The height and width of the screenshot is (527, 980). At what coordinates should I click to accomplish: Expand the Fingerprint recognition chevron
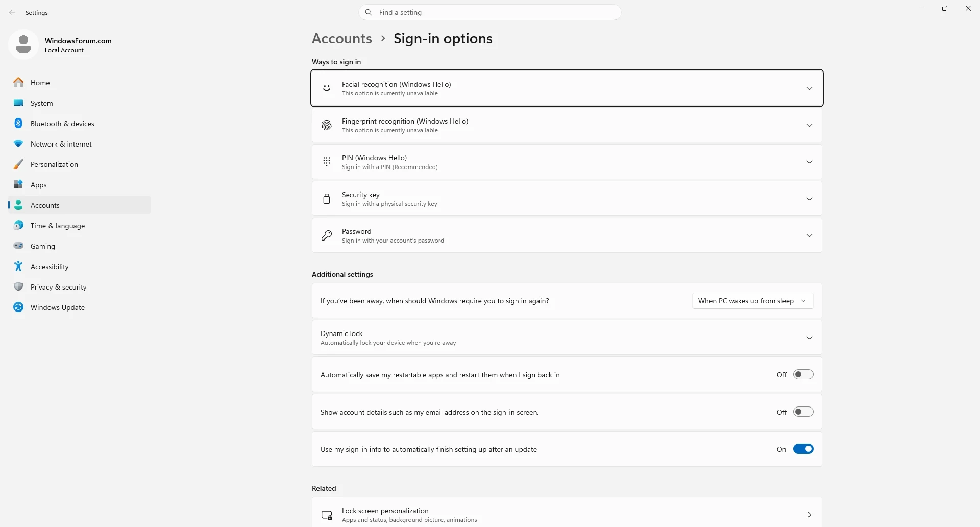810,125
